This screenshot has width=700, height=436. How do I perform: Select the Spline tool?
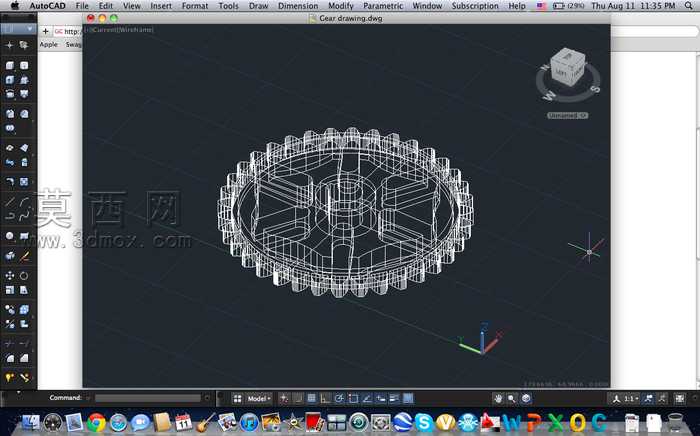[x=24, y=216]
